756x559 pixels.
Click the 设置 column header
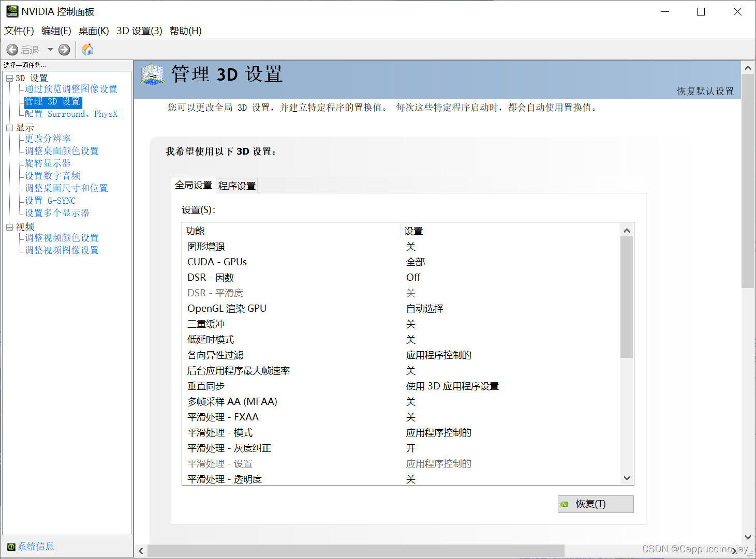(x=510, y=231)
